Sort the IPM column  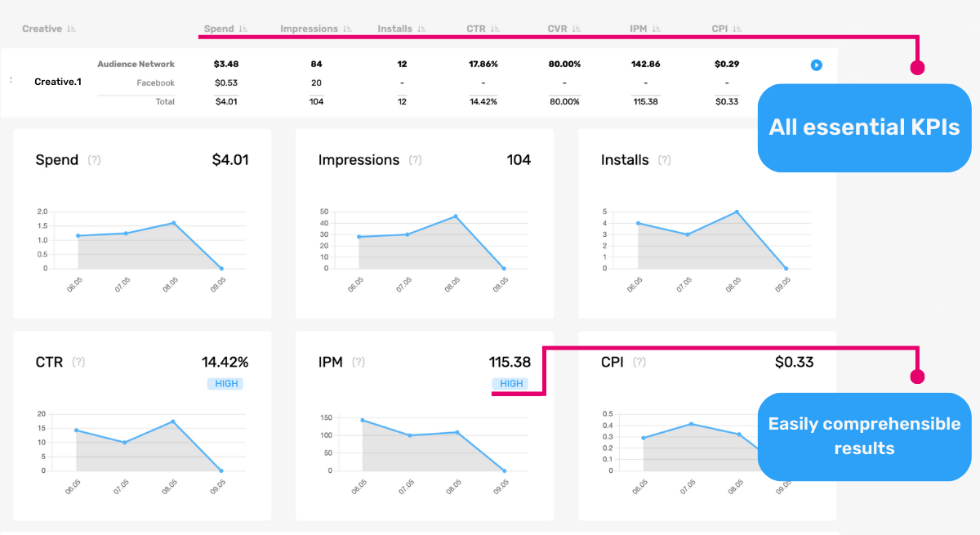click(x=658, y=28)
